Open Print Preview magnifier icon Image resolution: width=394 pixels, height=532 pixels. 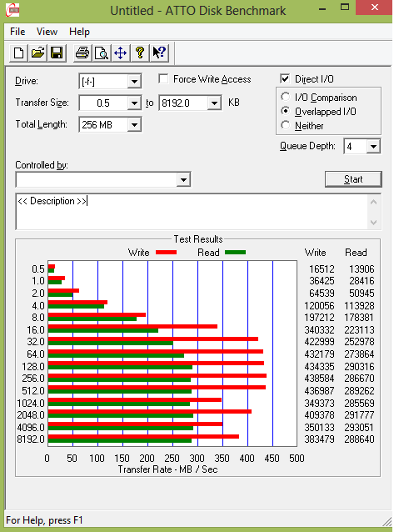(102, 53)
